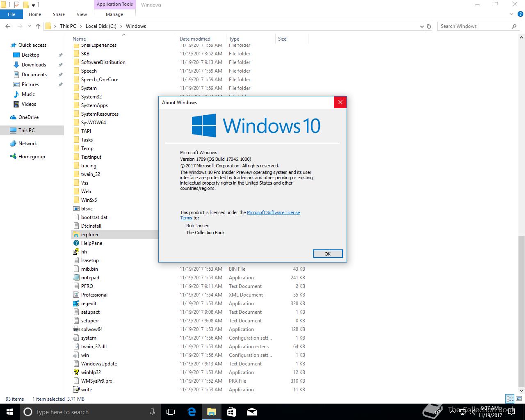The height and width of the screenshot is (420, 525).
Task: Click OK in About Windows dialog
Action: [x=327, y=254]
